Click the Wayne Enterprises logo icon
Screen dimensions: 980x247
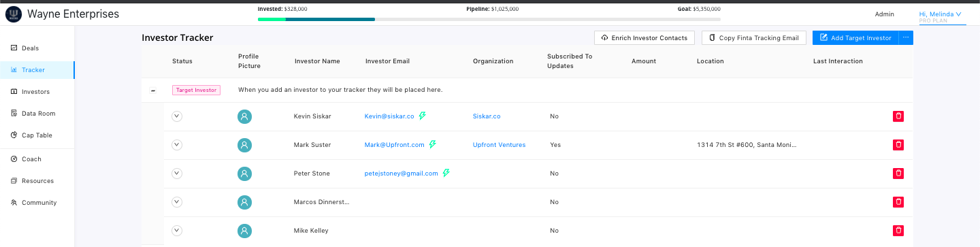point(14,14)
